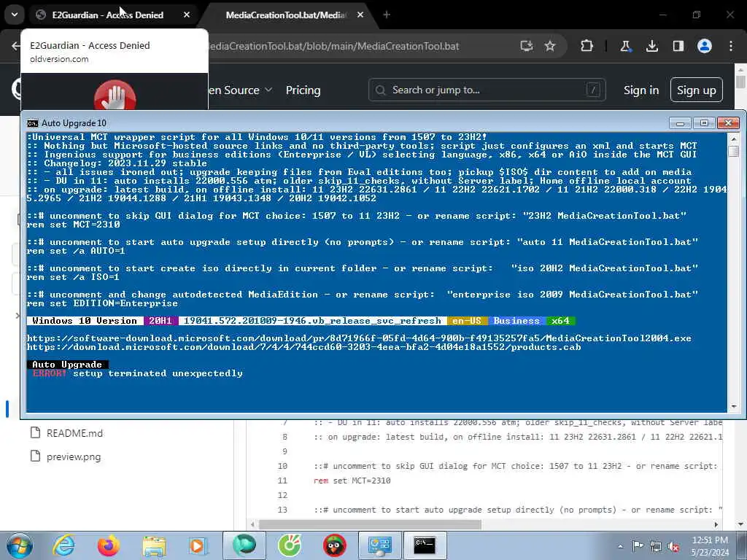Click the GitHub Sign in link

pyautogui.click(x=641, y=90)
